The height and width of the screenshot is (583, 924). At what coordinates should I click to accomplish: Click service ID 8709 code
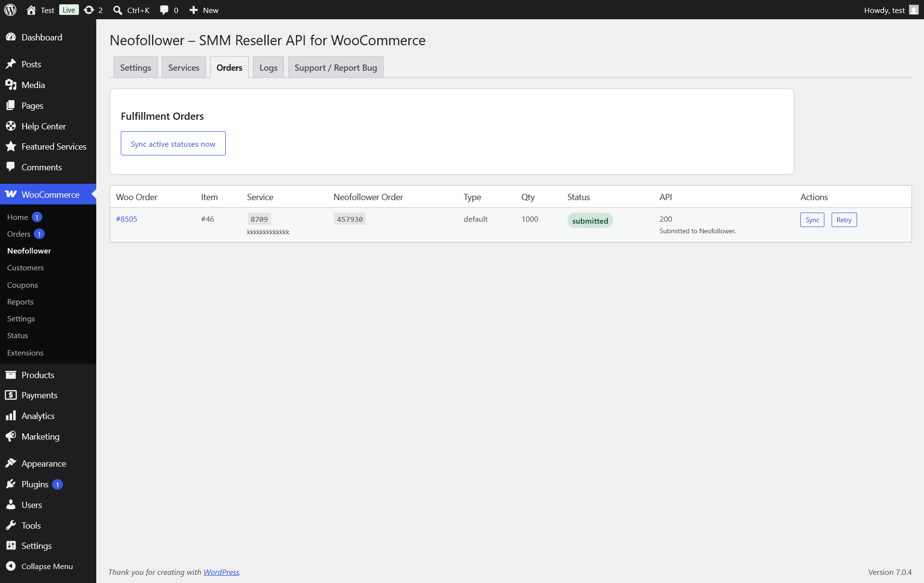(x=259, y=219)
